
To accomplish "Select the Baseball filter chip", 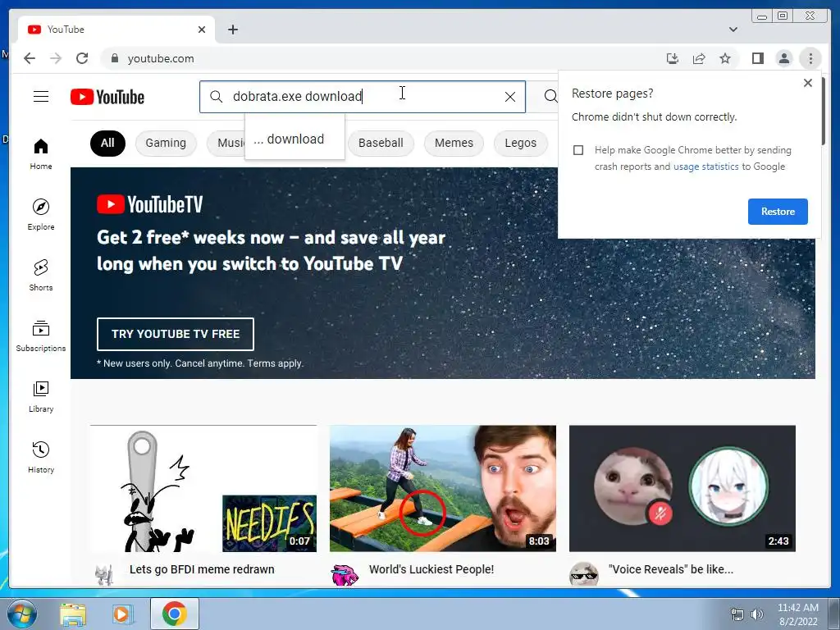I will (x=381, y=143).
